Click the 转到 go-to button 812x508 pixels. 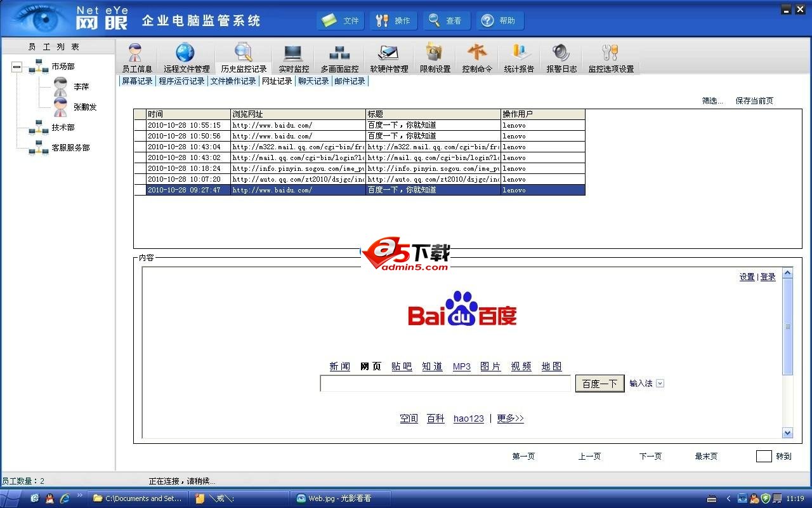(x=783, y=457)
